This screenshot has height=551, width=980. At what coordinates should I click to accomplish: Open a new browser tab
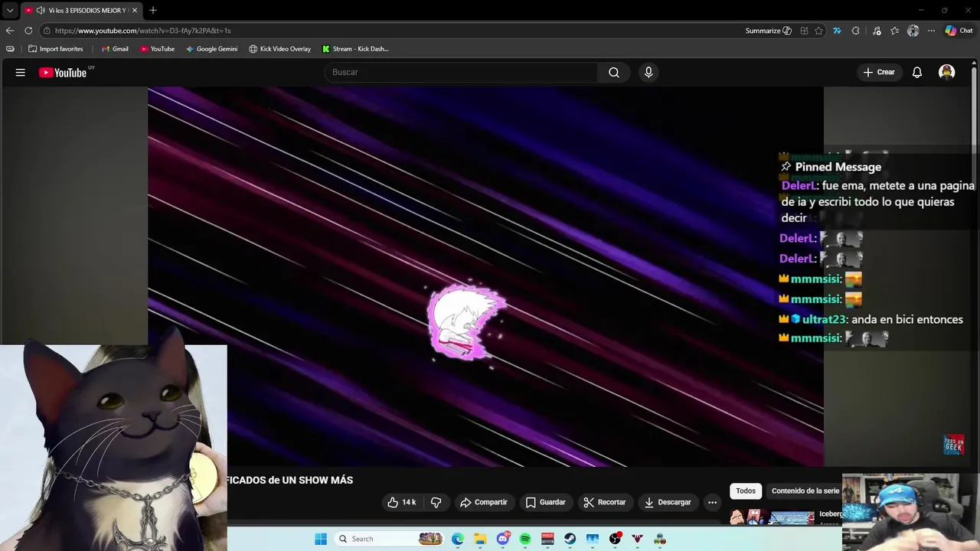pyautogui.click(x=153, y=11)
